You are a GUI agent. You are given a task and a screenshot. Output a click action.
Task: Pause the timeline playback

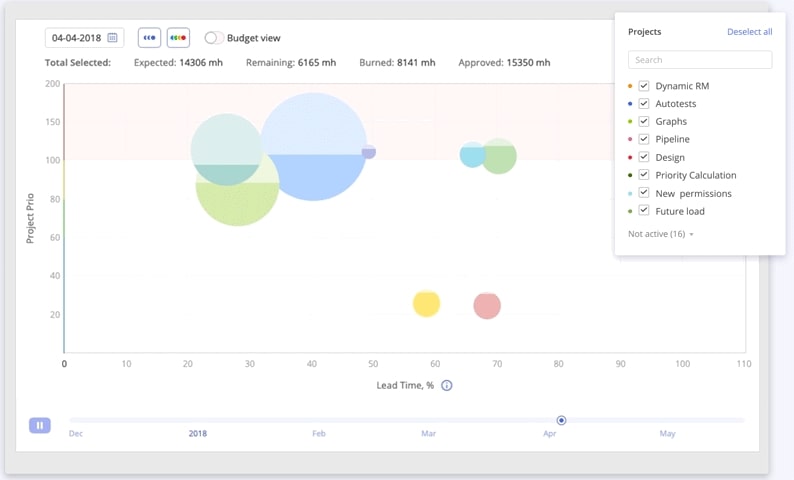39,425
